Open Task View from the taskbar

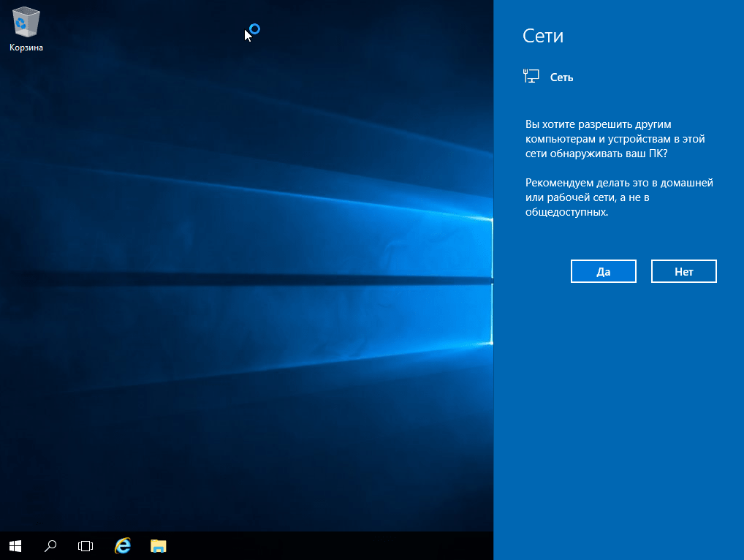click(86, 545)
